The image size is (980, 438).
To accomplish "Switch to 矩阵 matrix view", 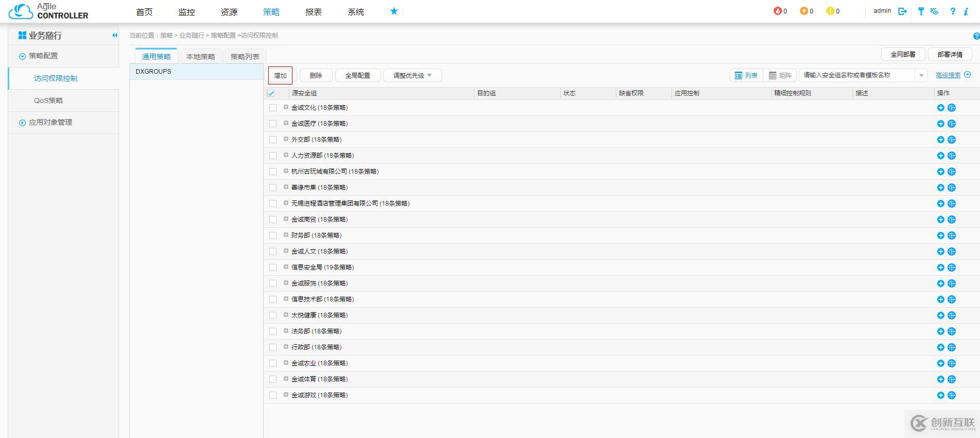I will click(x=780, y=75).
